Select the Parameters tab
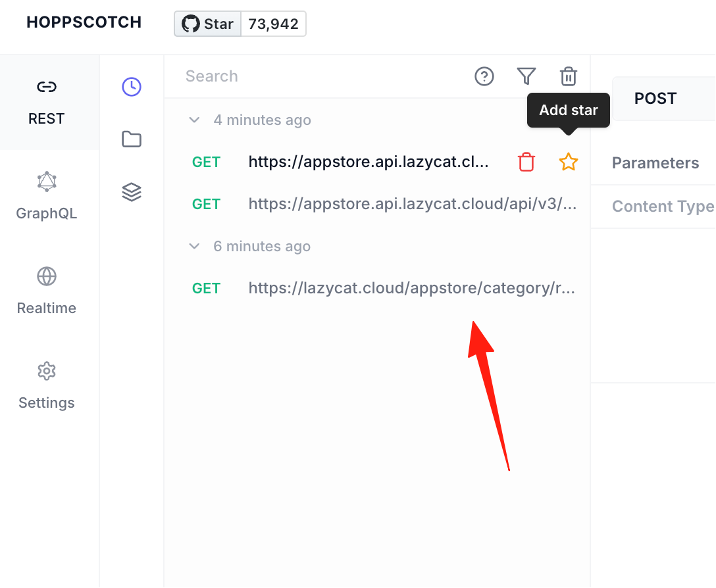 point(655,163)
